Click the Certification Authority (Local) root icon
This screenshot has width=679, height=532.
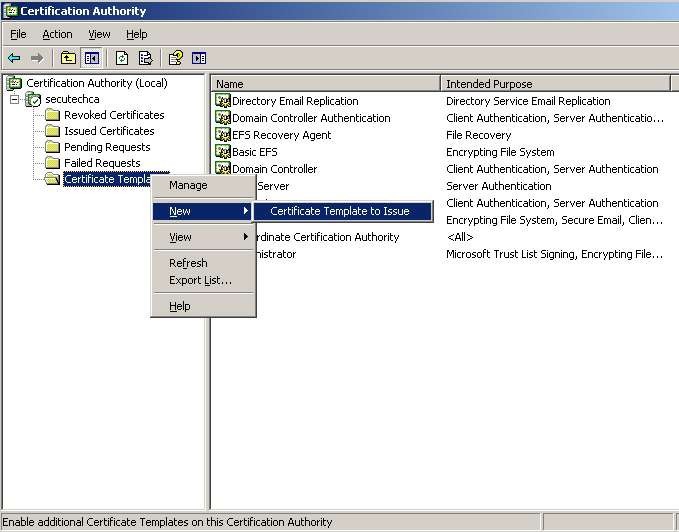[14, 83]
